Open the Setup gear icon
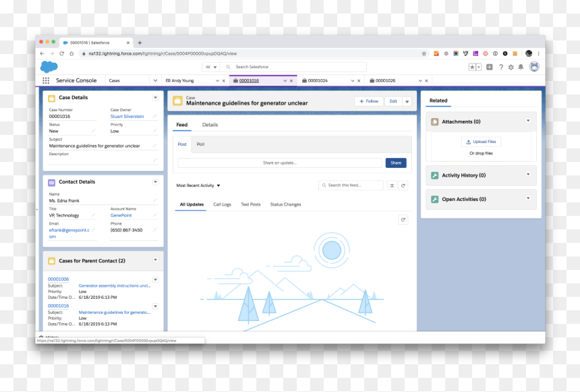580x392 pixels. pyautogui.click(x=511, y=67)
